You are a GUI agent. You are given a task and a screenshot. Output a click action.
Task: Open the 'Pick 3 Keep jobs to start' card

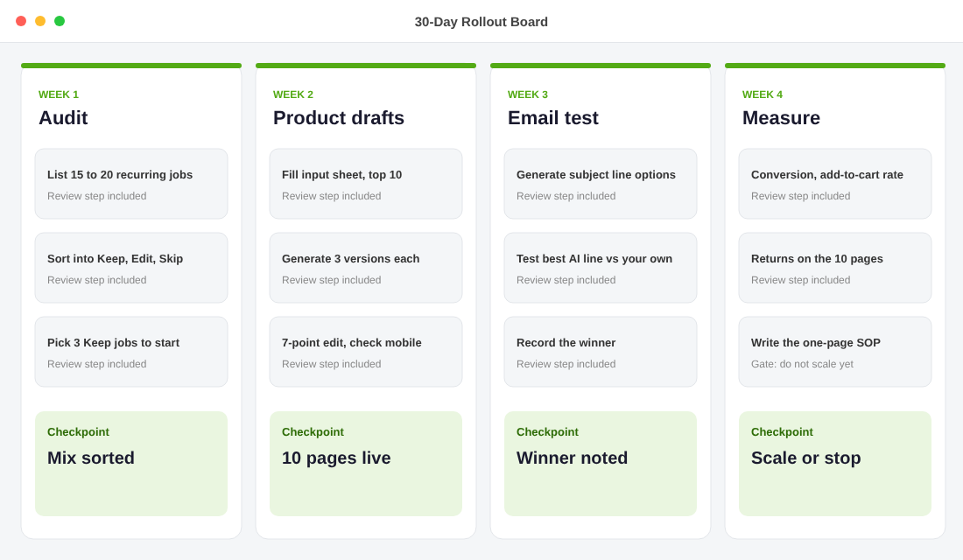[x=131, y=352]
